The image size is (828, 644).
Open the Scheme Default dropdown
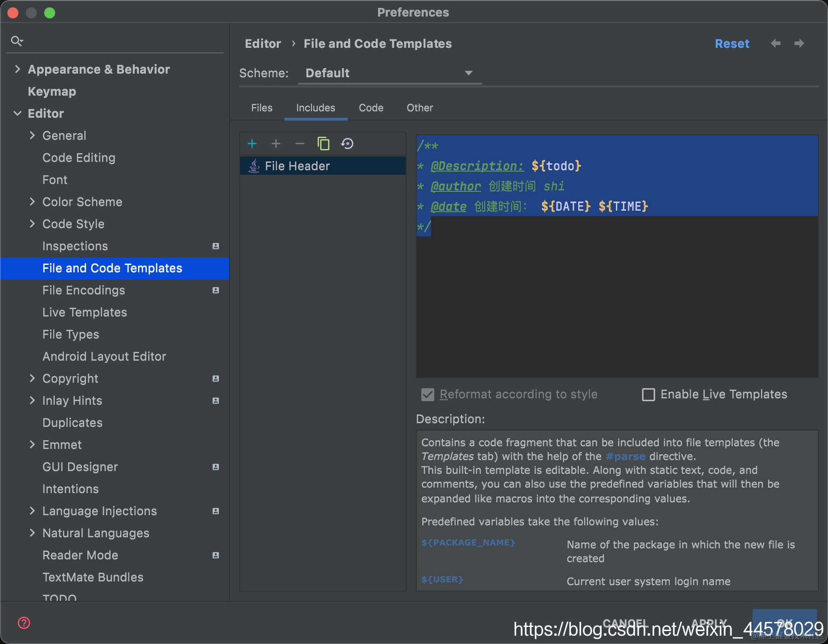click(x=390, y=73)
